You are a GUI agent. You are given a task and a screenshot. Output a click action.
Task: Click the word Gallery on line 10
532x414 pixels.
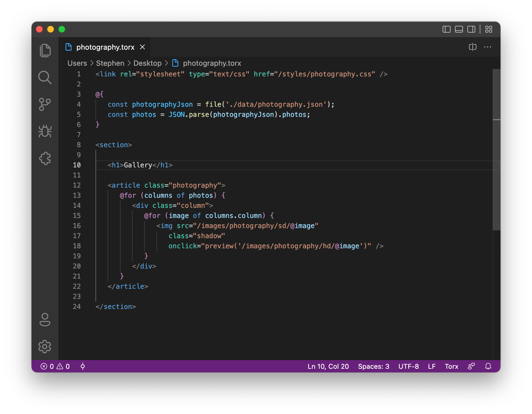(138, 165)
